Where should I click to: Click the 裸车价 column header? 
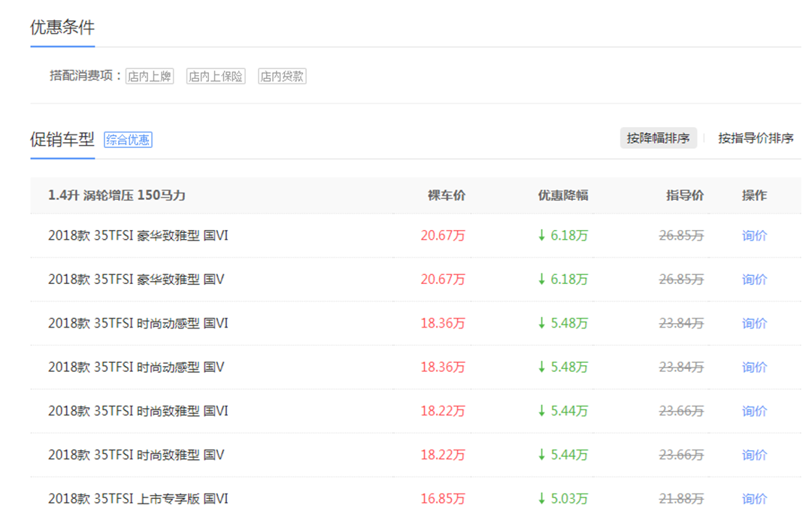point(447,195)
